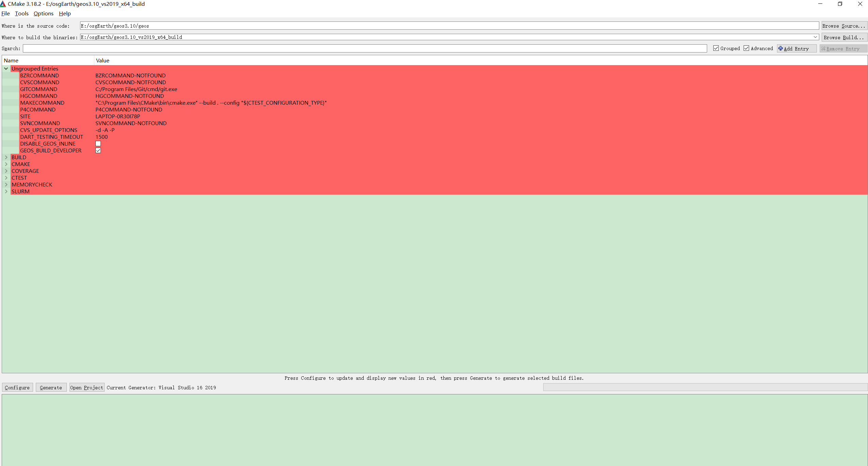Viewport: 868px width, 466px height.
Task: Select the CVS_UPDATE_OPTIONS entry name
Action: tap(48, 130)
